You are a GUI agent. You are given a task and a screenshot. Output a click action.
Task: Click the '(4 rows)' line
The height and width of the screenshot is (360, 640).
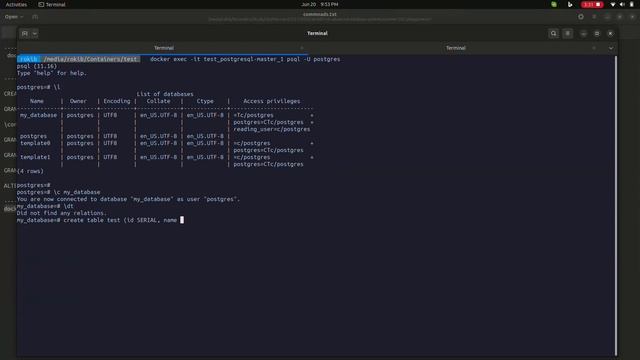(x=30, y=171)
